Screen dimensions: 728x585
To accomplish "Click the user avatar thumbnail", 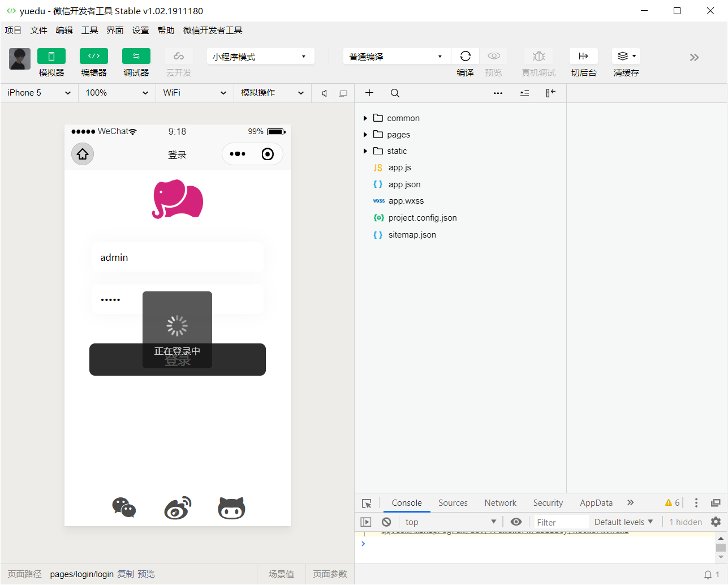I will click(20, 59).
